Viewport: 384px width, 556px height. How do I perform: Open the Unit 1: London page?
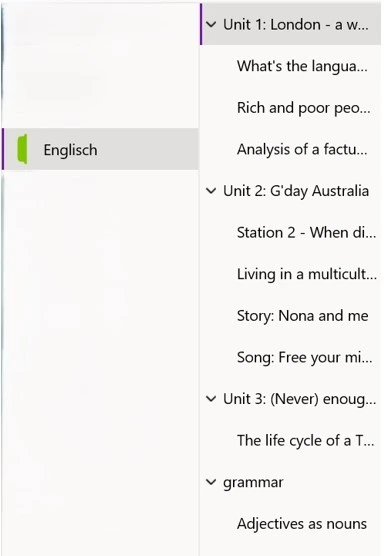click(x=291, y=24)
